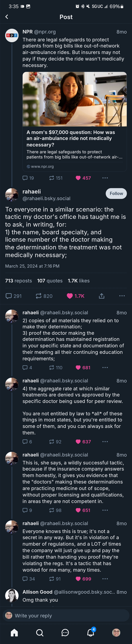
Task: Go back using the top-left arrow
Action: [7, 17]
